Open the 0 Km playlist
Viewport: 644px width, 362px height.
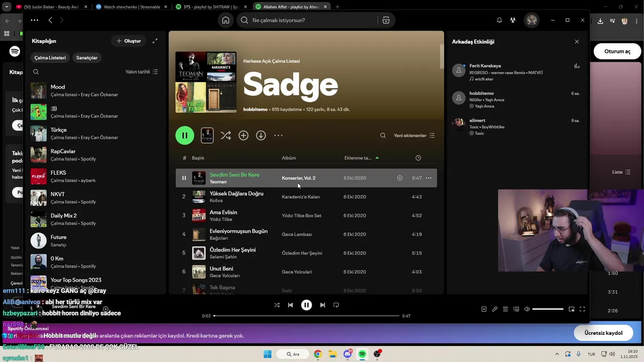pyautogui.click(x=95, y=262)
